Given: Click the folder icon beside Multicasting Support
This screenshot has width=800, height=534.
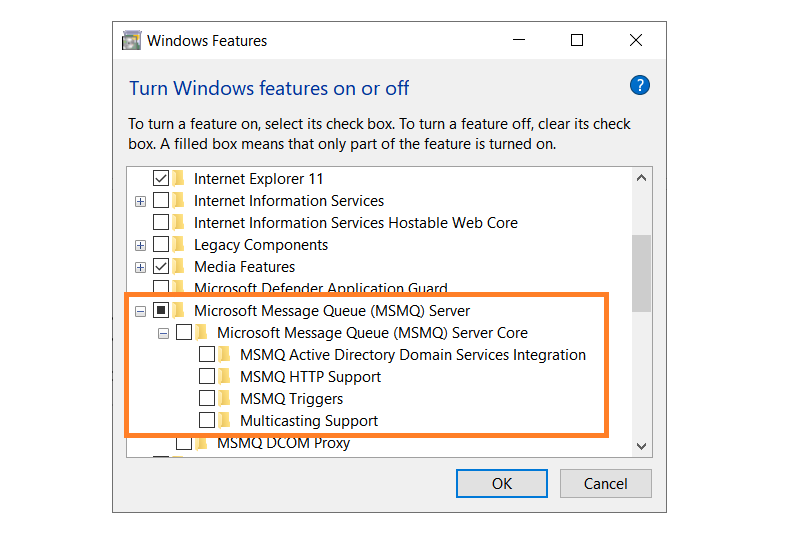Looking at the screenshot, I should [225, 421].
